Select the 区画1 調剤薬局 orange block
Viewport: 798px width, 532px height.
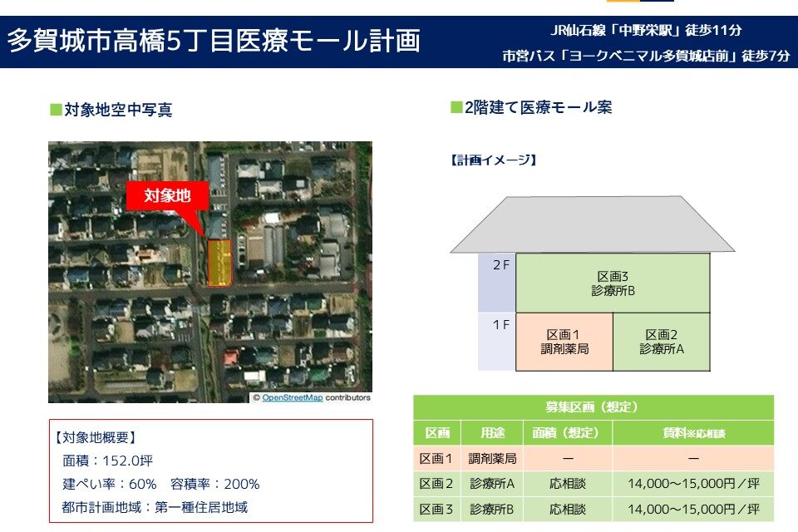[x=564, y=342]
